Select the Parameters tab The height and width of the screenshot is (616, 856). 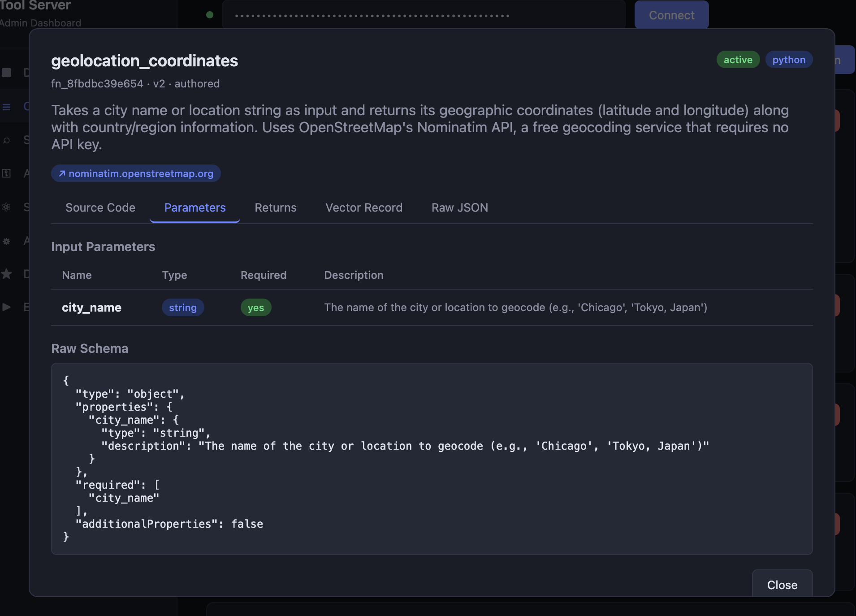(x=195, y=208)
